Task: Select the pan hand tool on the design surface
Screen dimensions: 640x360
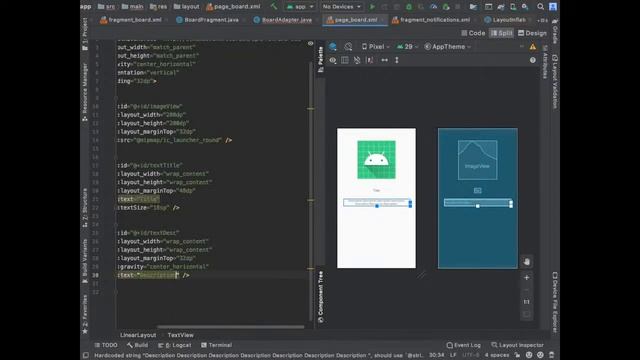Action: [x=527, y=262]
